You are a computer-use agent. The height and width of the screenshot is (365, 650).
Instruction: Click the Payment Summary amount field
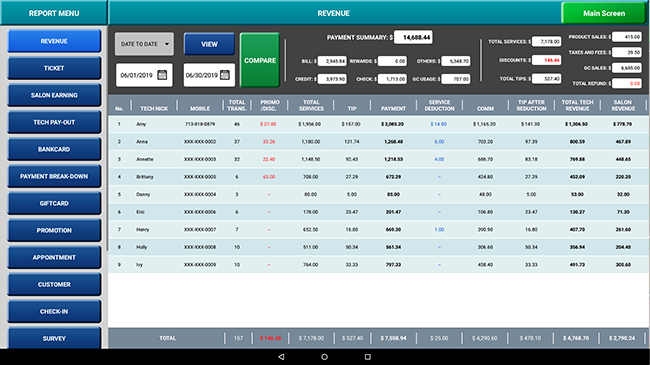pos(413,37)
